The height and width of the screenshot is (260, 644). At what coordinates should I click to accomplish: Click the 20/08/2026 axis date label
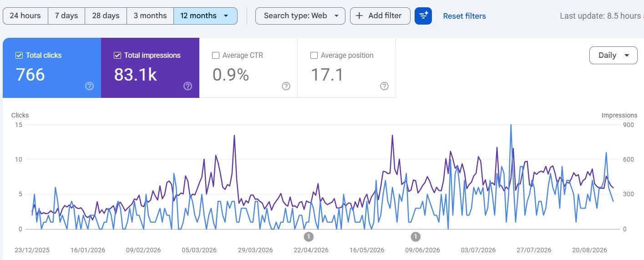click(589, 250)
